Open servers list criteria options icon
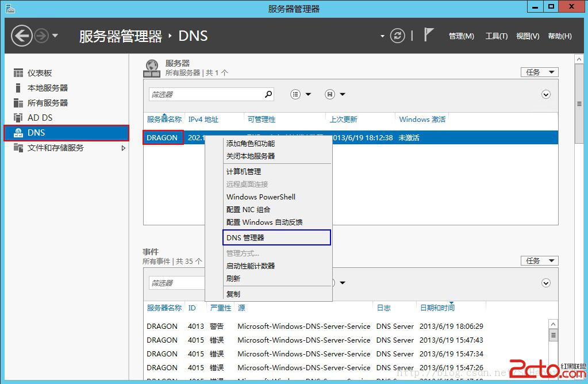 [x=295, y=94]
